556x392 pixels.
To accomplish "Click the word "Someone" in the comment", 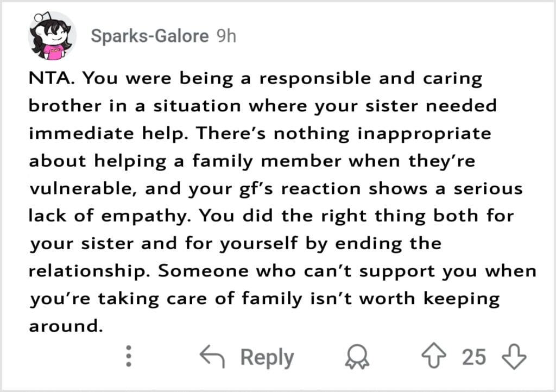I will pyautogui.click(x=204, y=271).
